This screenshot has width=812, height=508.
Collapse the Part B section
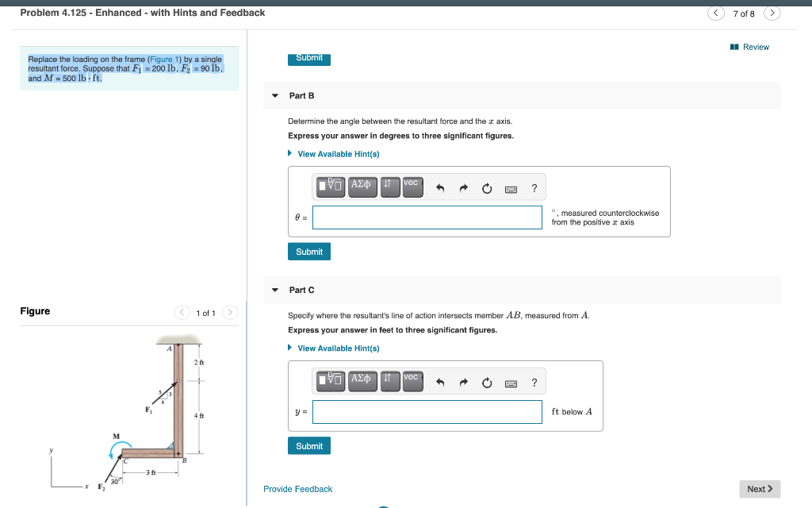(274, 95)
